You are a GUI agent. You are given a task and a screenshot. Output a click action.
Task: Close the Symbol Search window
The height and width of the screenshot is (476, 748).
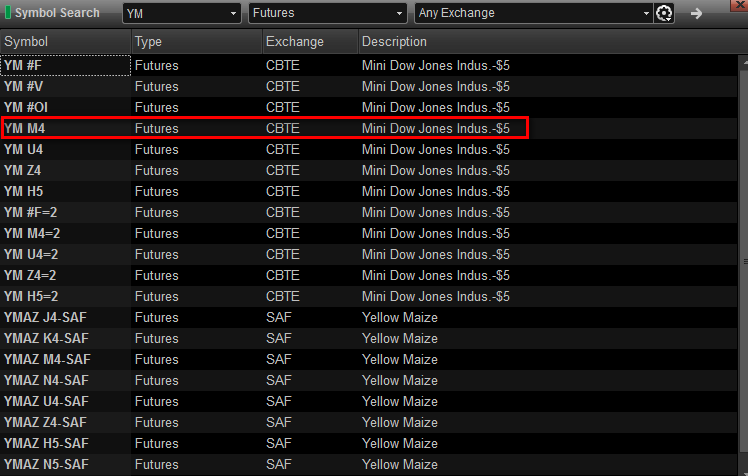(740, 4)
